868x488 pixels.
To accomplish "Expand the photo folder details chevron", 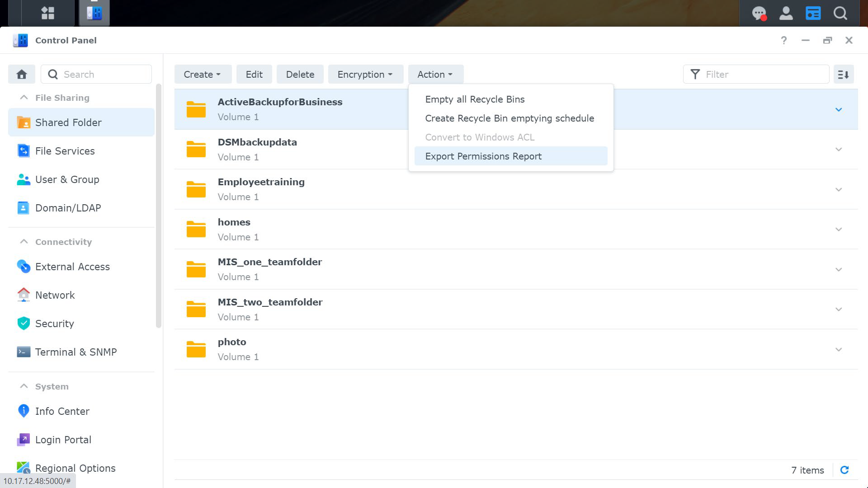I will tap(839, 350).
